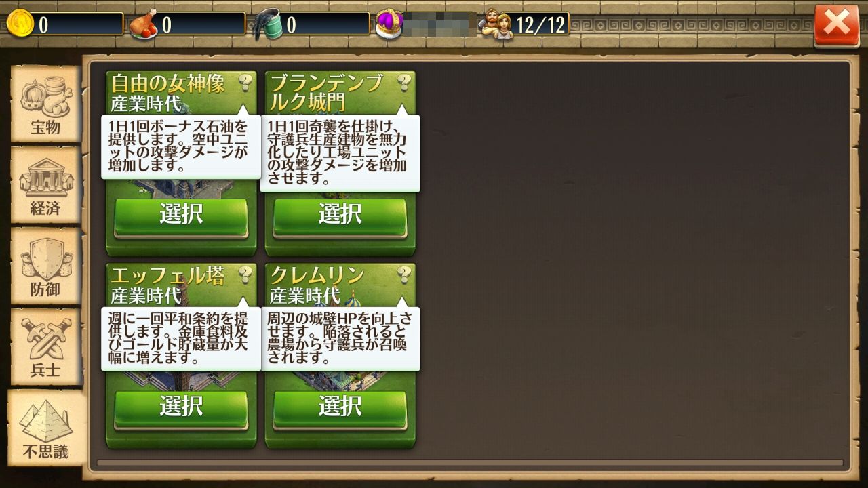Click the roast chicken food icon
Image resolution: width=868 pixels, height=488 pixels.
[144, 24]
